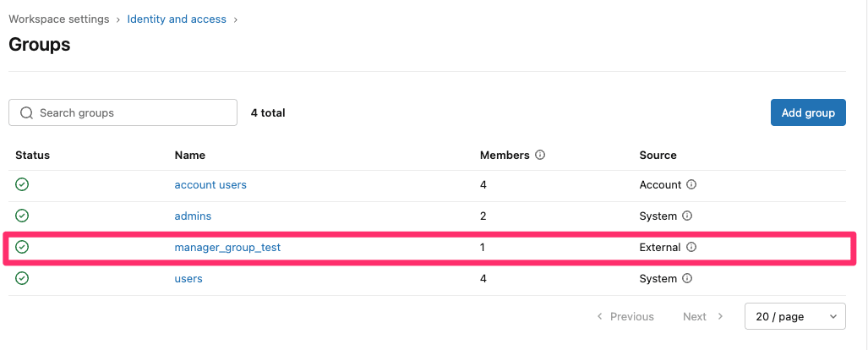Viewport: 868px width, 350px height.
Task: Click the Add group button
Action: (808, 112)
